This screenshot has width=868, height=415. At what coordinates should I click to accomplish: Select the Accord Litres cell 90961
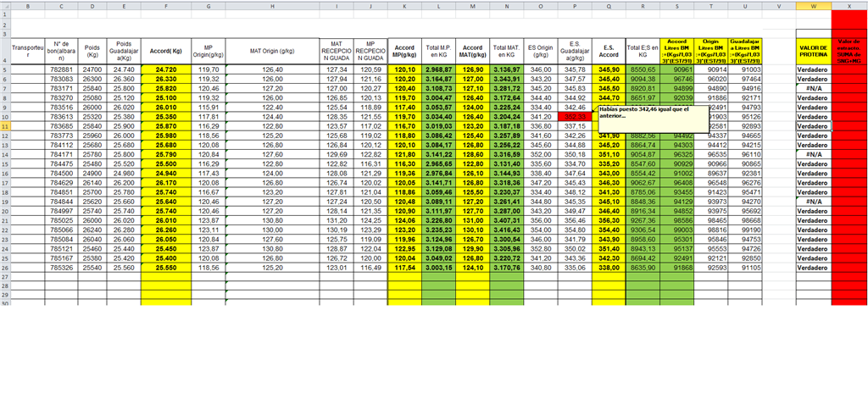677,69
